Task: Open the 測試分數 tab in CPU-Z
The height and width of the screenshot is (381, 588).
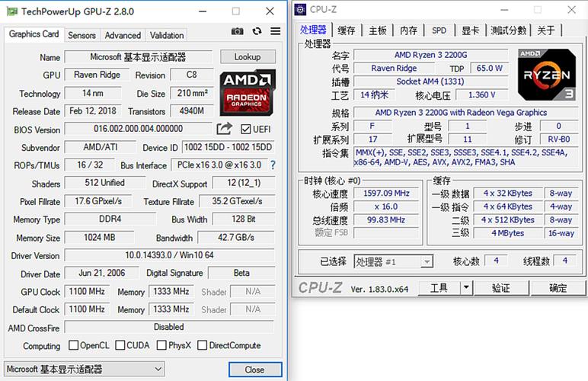Action: (509, 30)
